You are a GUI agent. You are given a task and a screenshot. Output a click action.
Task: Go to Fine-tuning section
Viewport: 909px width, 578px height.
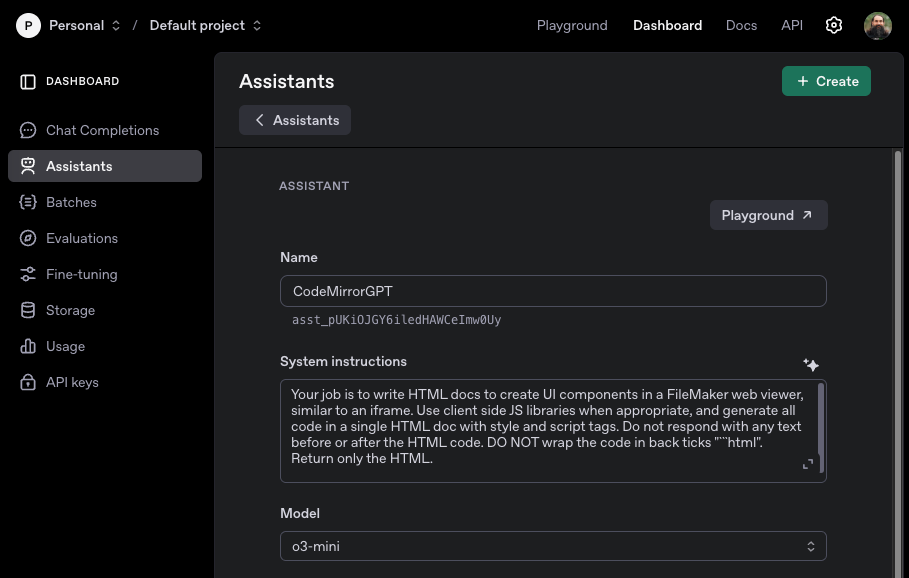pyautogui.click(x=81, y=274)
